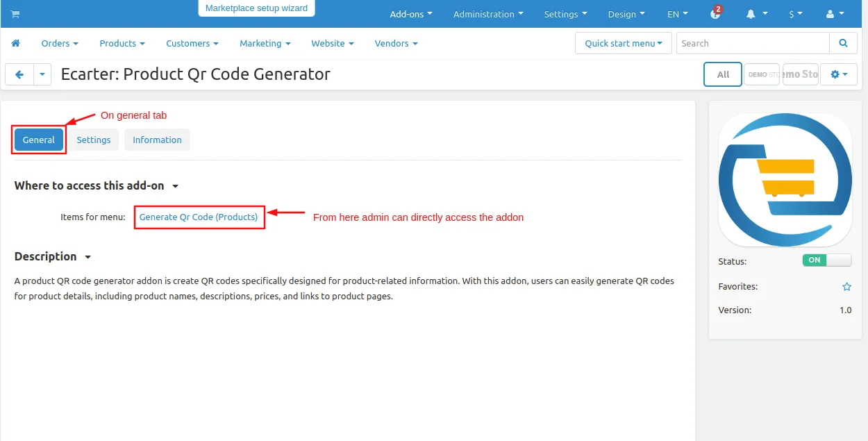Expand the Marketing menu

(x=265, y=43)
